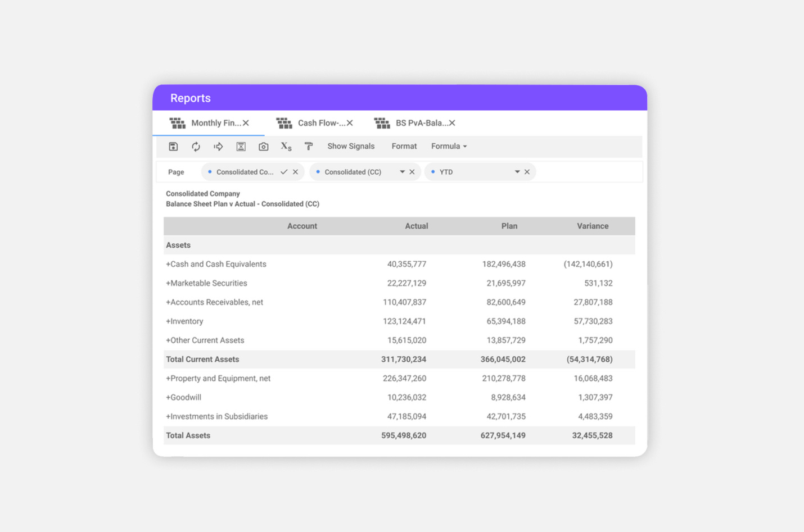
Task: Remove the YTD filter chip
Action: 527,171
